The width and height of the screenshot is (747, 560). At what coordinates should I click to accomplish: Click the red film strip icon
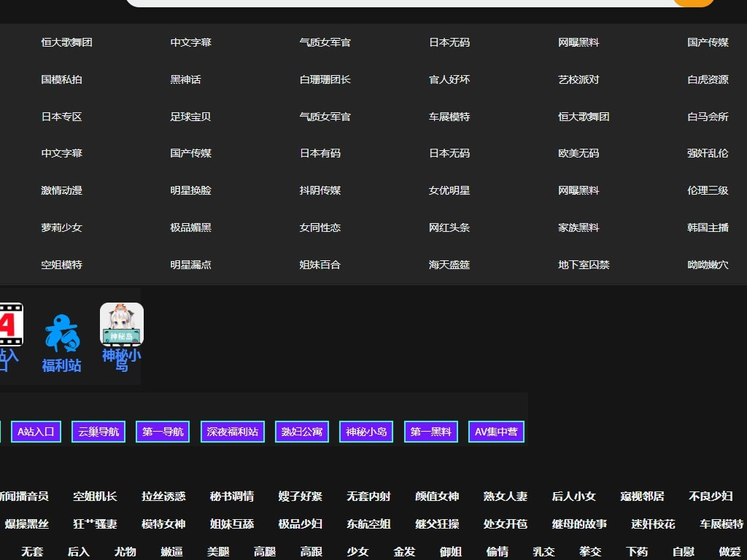[x=10, y=324]
